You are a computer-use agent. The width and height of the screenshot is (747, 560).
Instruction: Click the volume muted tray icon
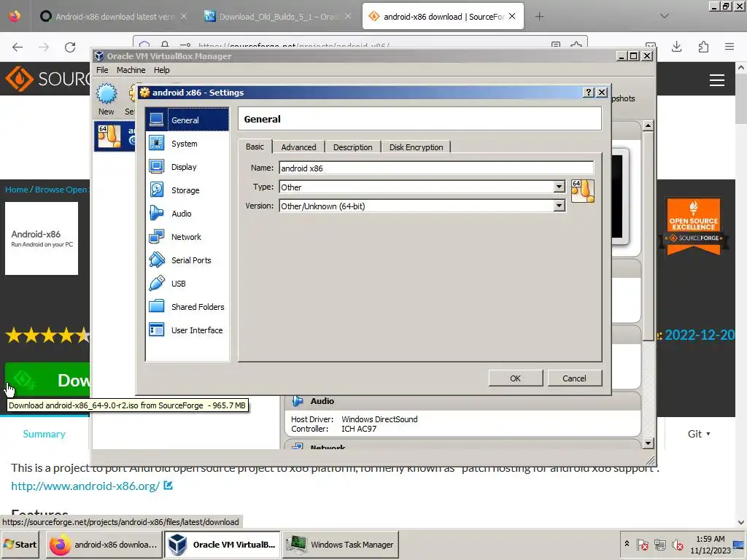pos(677,545)
